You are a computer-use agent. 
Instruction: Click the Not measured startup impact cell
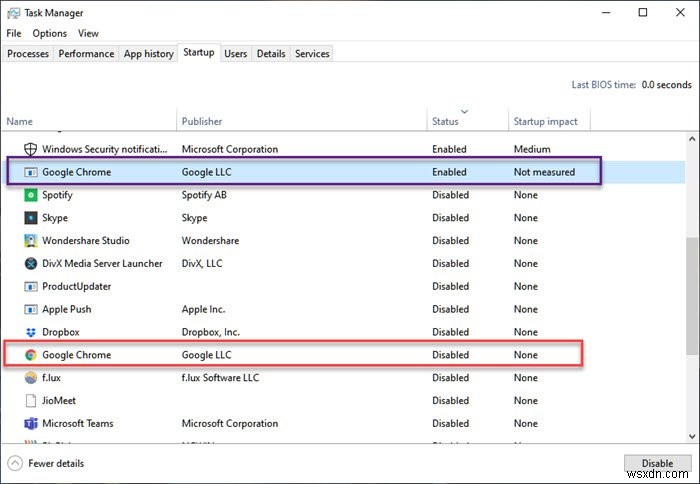click(x=544, y=172)
